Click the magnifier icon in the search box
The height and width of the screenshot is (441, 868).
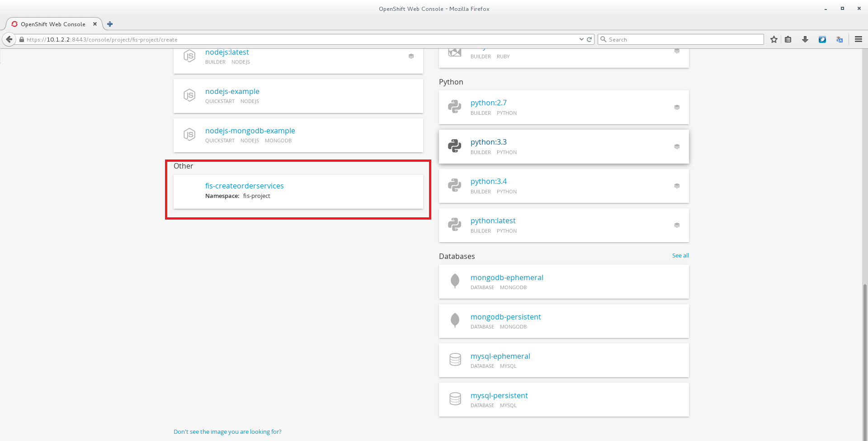[x=603, y=39]
